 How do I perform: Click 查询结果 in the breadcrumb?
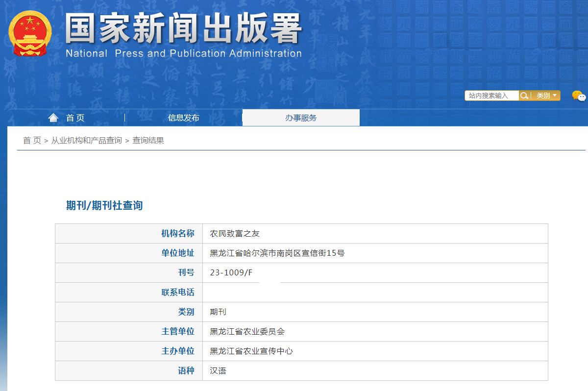pyautogui.click(x=148, y=141)
